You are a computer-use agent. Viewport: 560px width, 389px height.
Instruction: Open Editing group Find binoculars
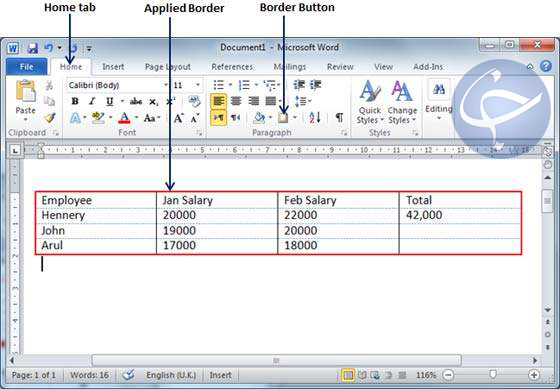click(439, 90)
